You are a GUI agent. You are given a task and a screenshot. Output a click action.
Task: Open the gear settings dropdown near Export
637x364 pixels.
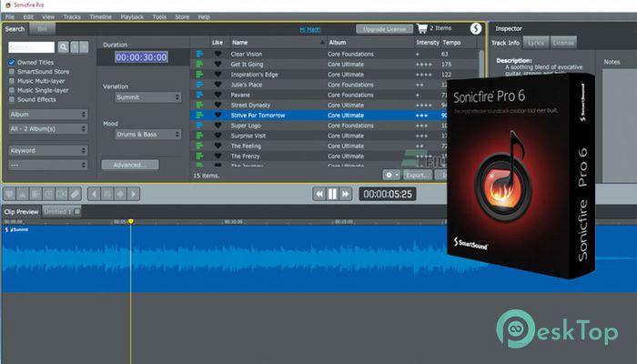click(x=391, y=175)
